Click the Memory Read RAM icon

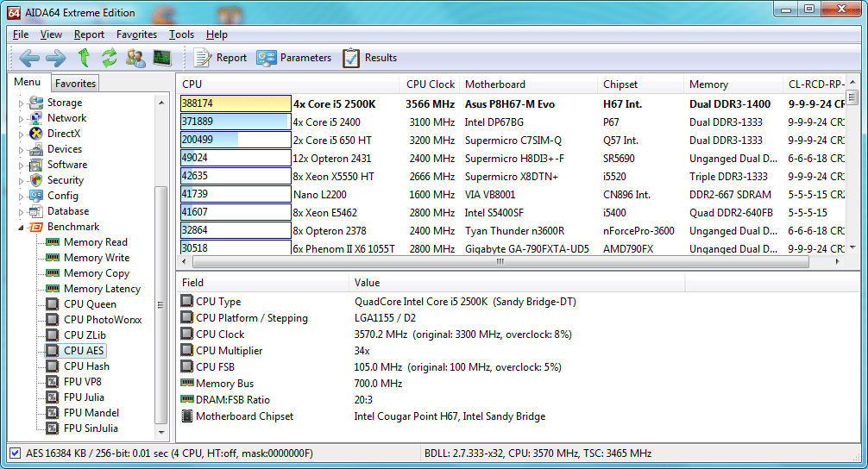coord(53,242)
